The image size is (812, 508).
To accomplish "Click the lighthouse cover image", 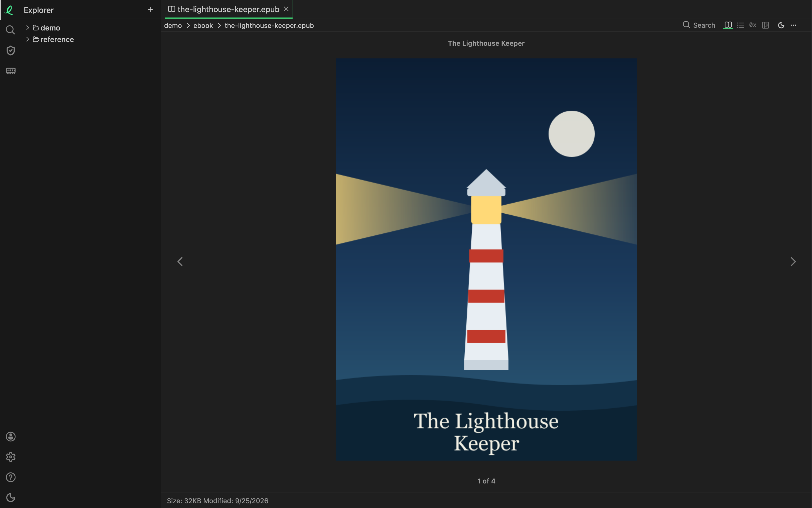I will (x=486, y=259).
